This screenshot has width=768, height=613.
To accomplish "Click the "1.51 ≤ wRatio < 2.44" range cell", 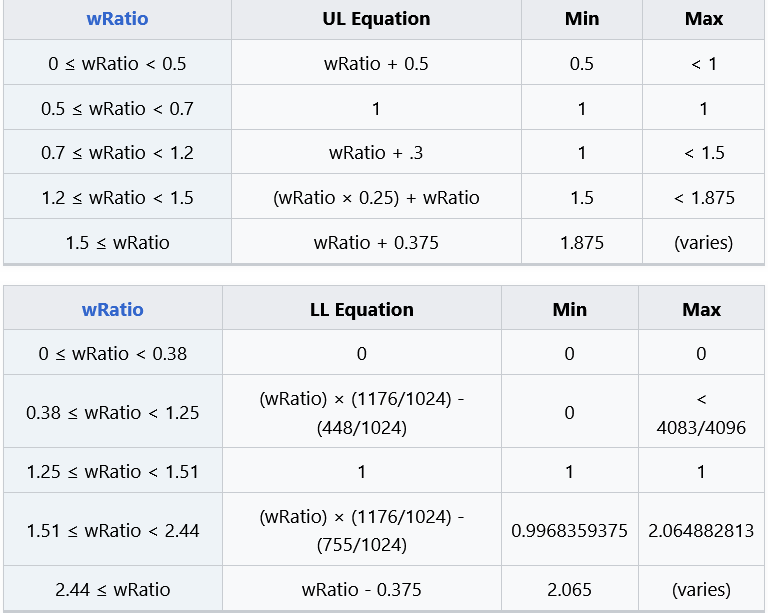I will click(x=112, y=530).
